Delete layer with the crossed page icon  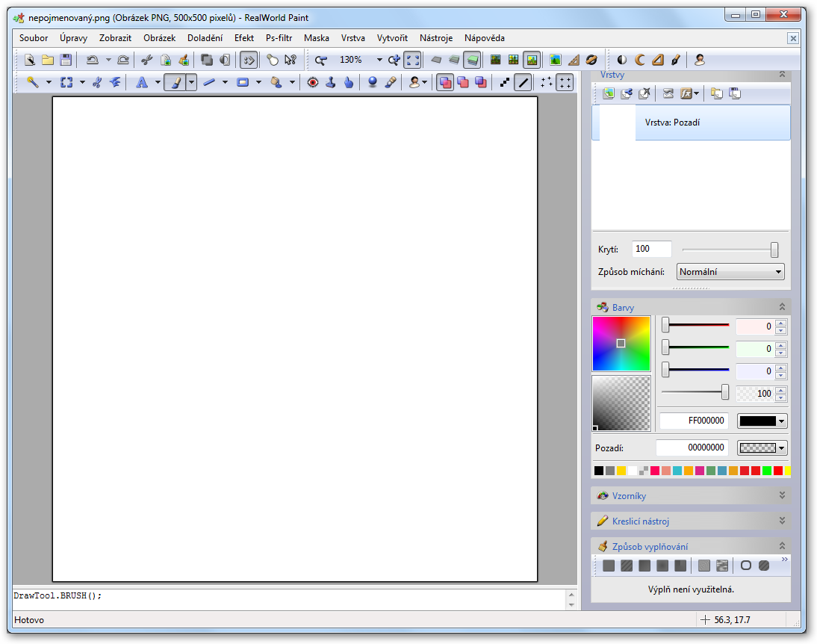click(644, 94)
